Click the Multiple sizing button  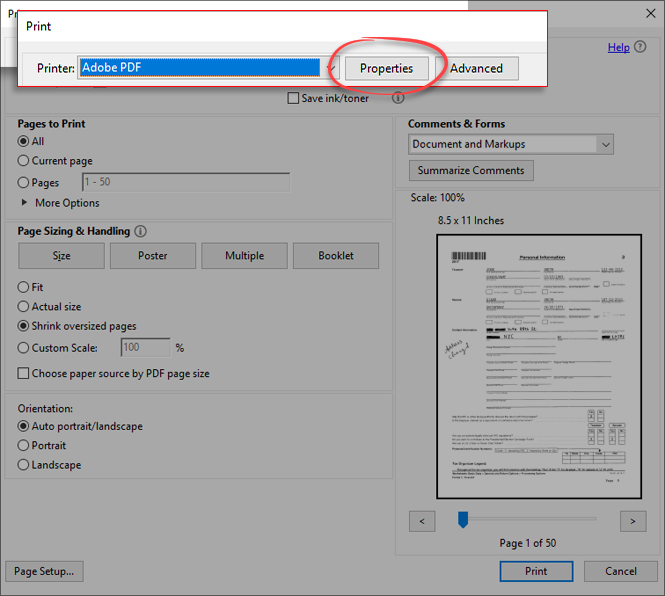click(244, 256)
